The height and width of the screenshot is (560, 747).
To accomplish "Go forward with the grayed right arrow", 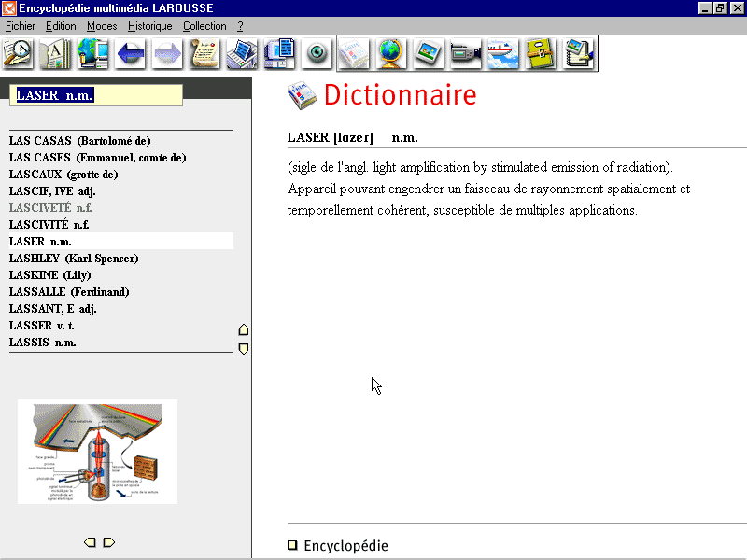I will 167,53.
